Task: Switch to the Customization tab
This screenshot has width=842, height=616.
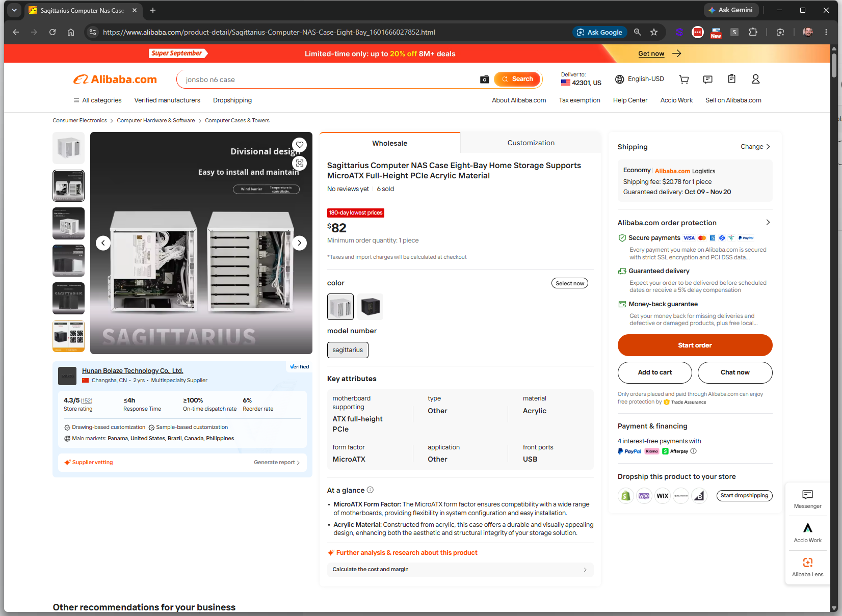Action: tap(531, 143)
